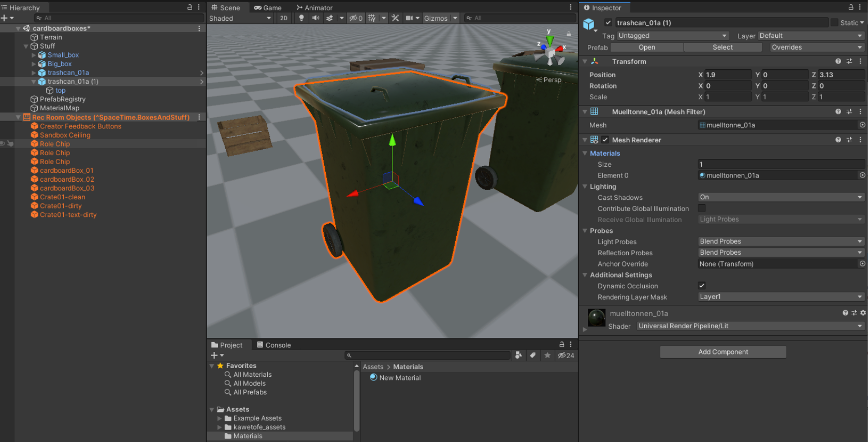Click the Add Component button
Viewport: 868px width, 442px height.
[x=722, y=352]
